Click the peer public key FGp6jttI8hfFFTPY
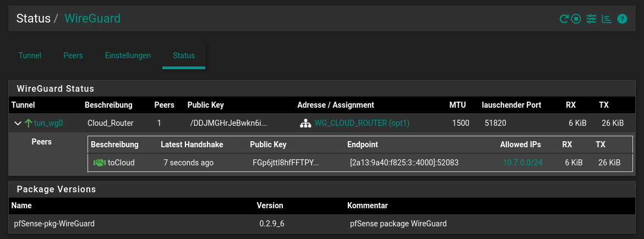The image size is (644, 239). 286,163
